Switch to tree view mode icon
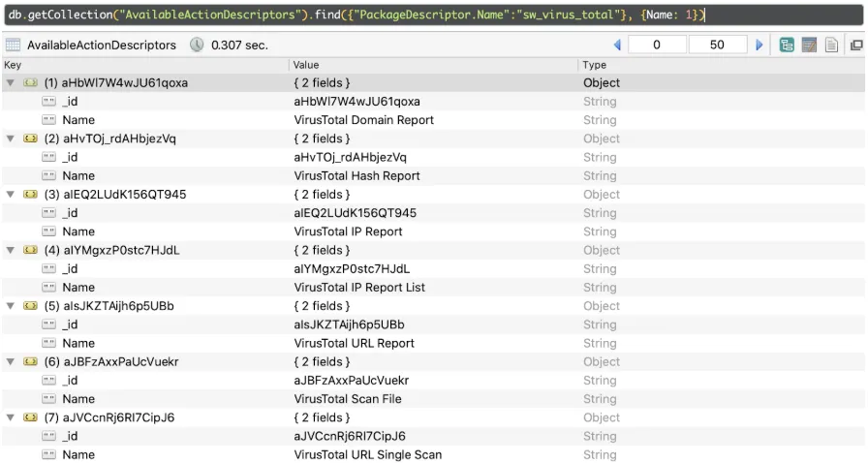The image size is (868, 463). coord(786,45)
